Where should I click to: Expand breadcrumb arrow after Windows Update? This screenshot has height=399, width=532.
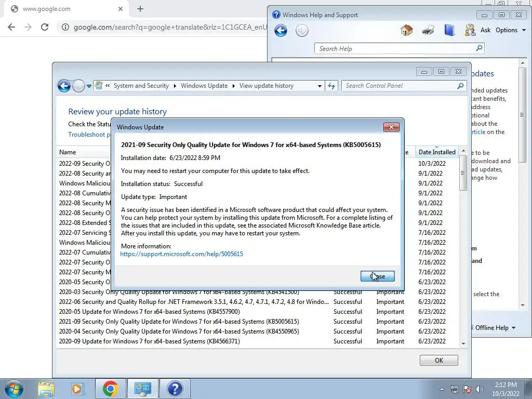233,86
